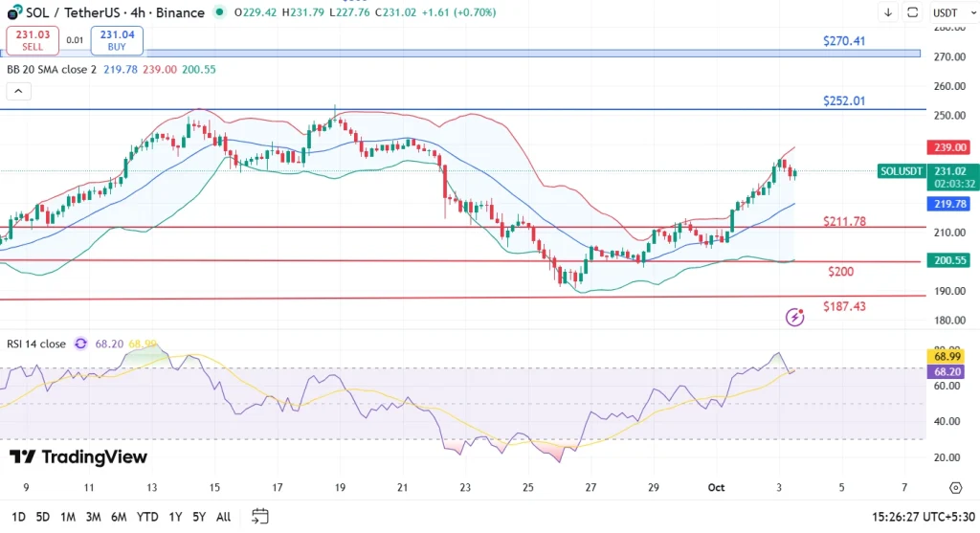Click the down arrow icon near USDT
This screenshot has height=533, width=980.
click(888, 12)
